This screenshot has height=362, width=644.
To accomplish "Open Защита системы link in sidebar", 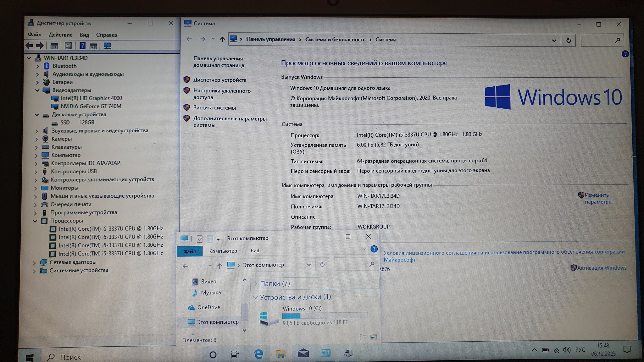I will point(214,108).
